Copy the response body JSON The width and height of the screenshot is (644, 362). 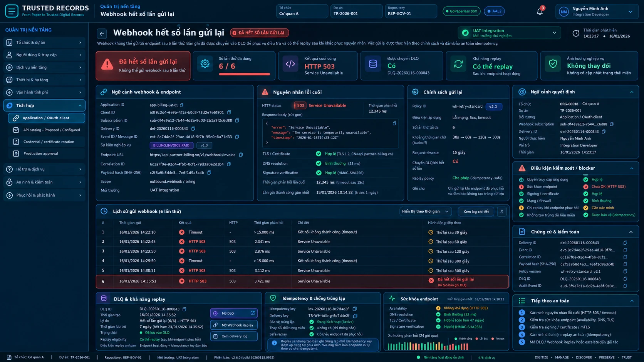(x=394, y=123)
